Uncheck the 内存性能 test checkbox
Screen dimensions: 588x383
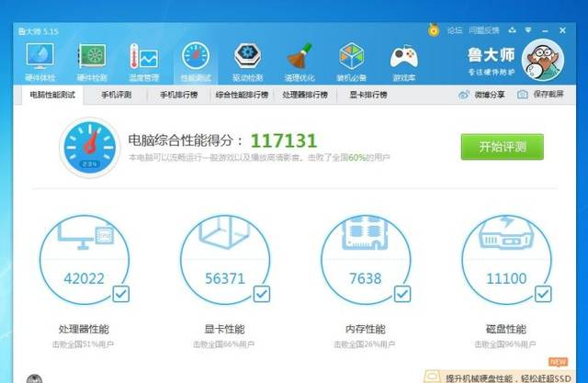pyautogui.click(x=402, y=294)
